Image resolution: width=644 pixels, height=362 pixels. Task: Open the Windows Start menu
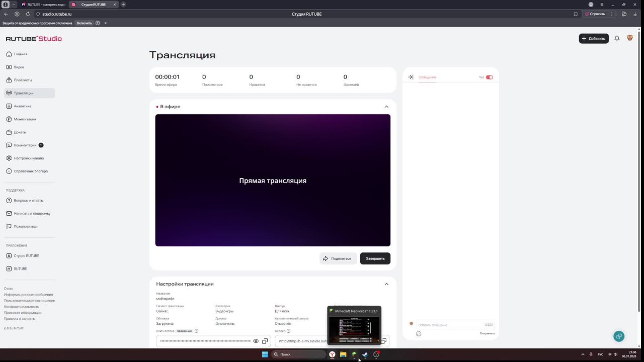(265, 354)
